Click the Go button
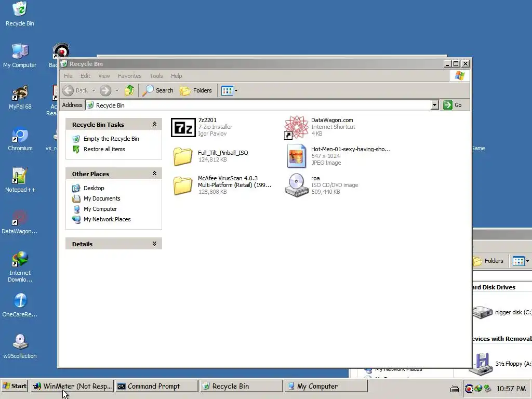Image resolution: width=532 pixels, height=399 pixels. coord(453,105)
